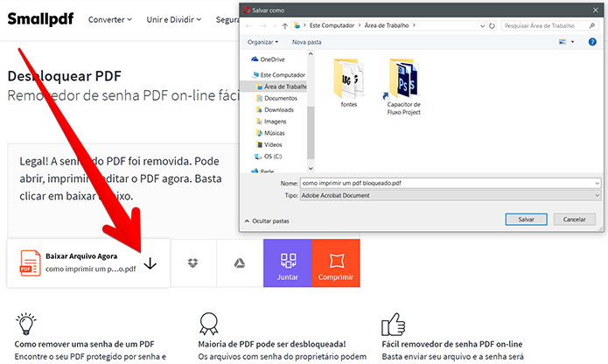Screen dimensions: 608x364
Task: Open the Converter menu
Action: (x=109, y=20)
